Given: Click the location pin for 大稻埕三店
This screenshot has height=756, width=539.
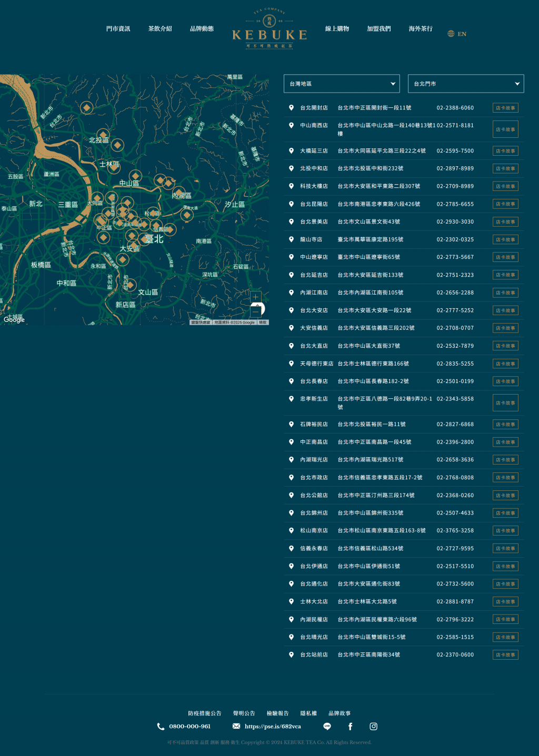Looking at the screenshot, I should tap(291, 151).
